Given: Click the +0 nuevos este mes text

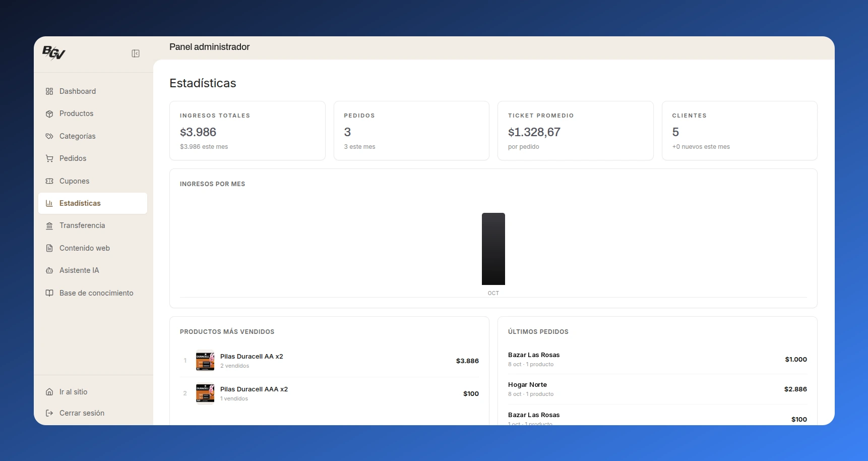Looking at the screenshot, I should tap(701, 147).
